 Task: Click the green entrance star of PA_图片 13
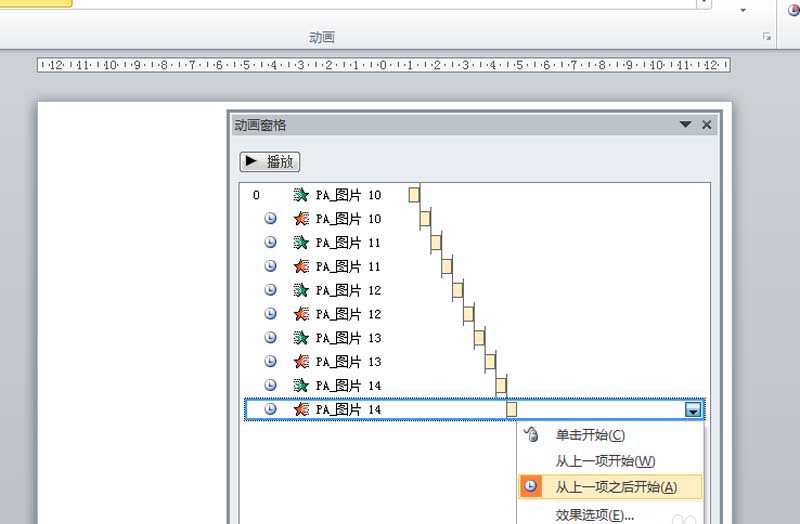point(301,338)
